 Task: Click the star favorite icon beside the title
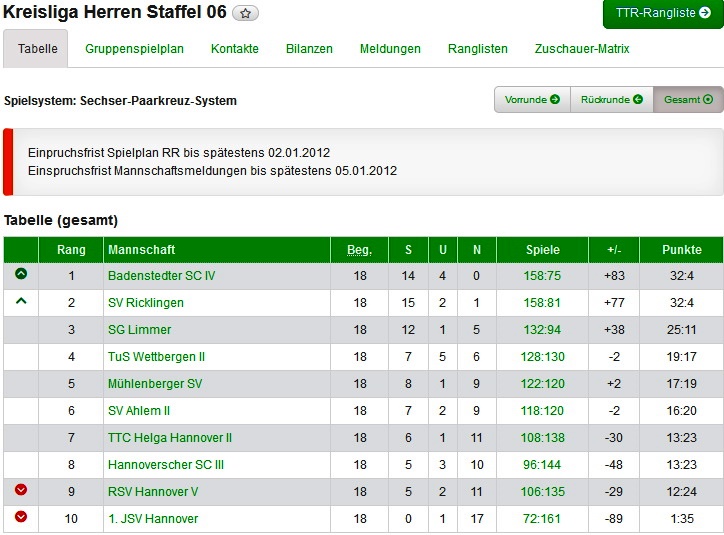pyautogui.click(x=246, y=14)
